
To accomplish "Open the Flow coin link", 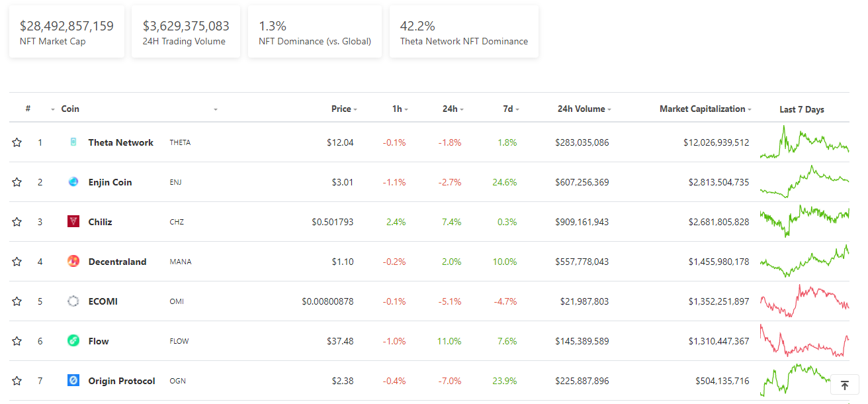I will [x=99, y=341].
